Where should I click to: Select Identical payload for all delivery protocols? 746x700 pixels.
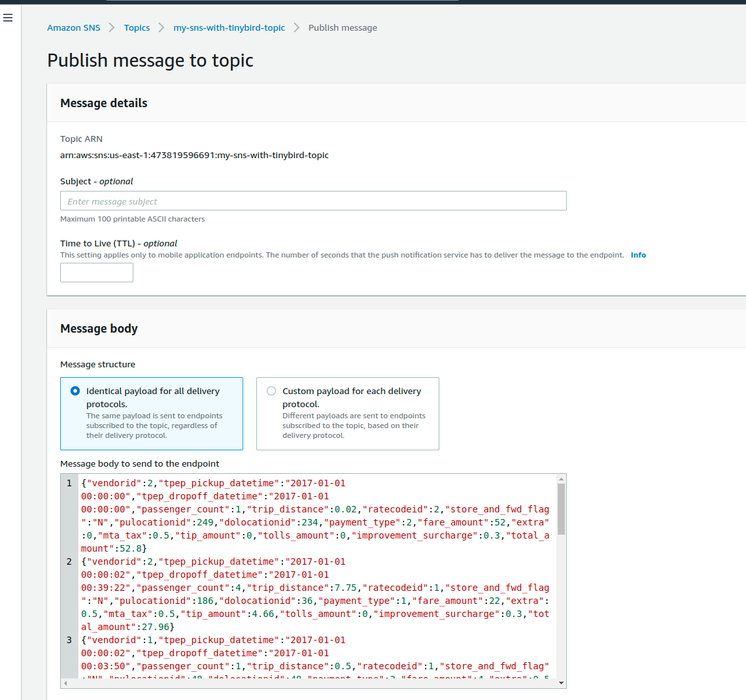75,391
